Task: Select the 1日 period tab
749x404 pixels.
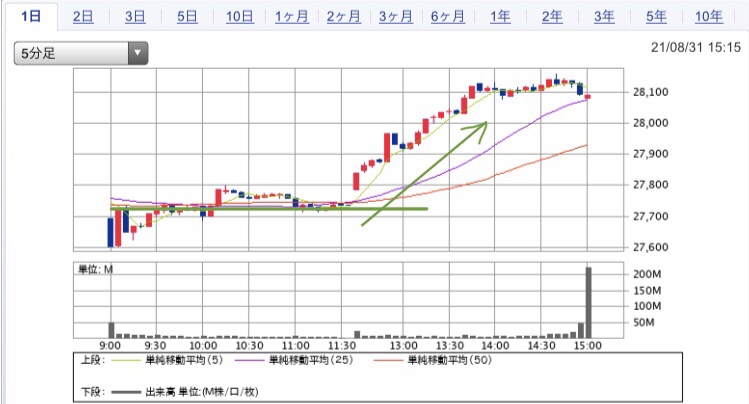Action: 31,17
